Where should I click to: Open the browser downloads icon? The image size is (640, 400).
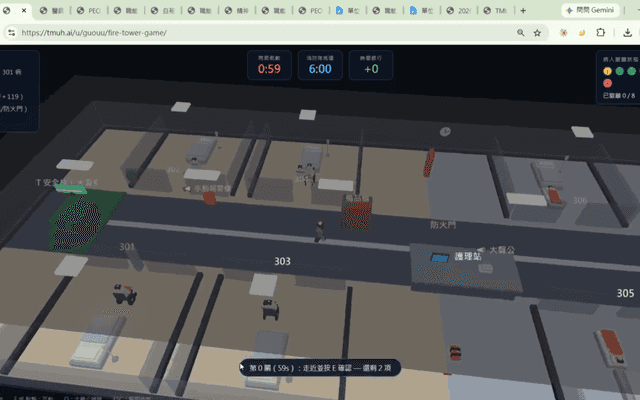tap(627, 33)
